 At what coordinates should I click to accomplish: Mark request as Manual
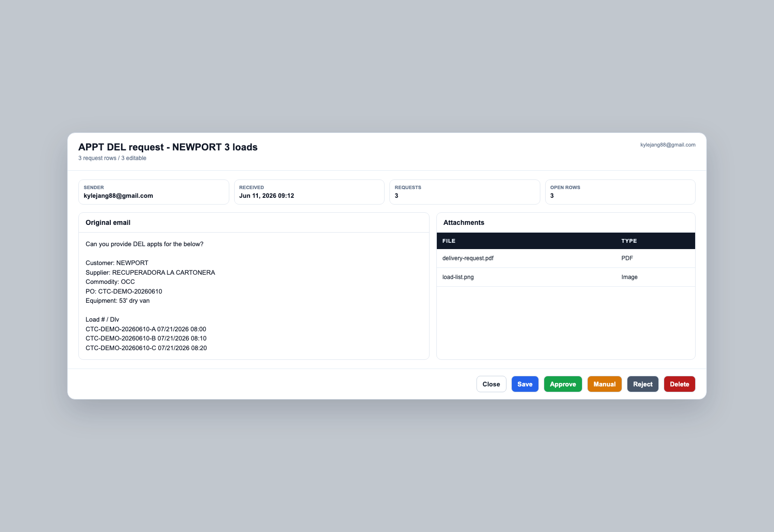(605, 384)
